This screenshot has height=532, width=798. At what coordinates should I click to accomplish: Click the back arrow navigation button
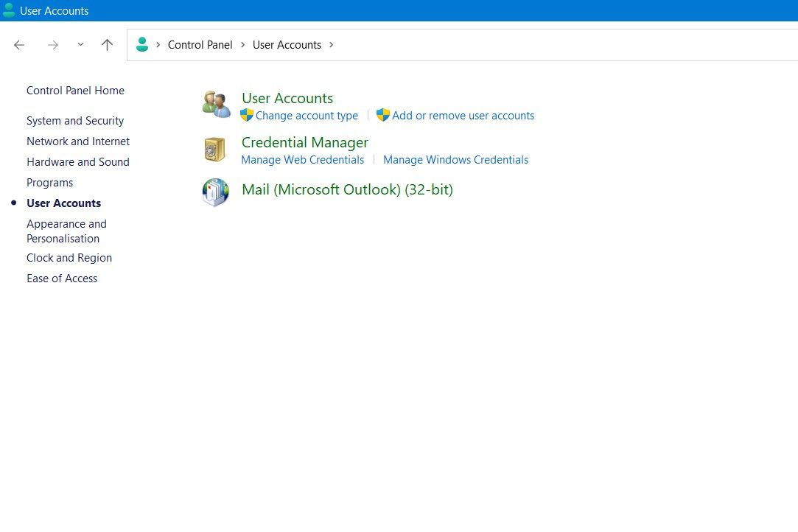click(x=19, y=45)
